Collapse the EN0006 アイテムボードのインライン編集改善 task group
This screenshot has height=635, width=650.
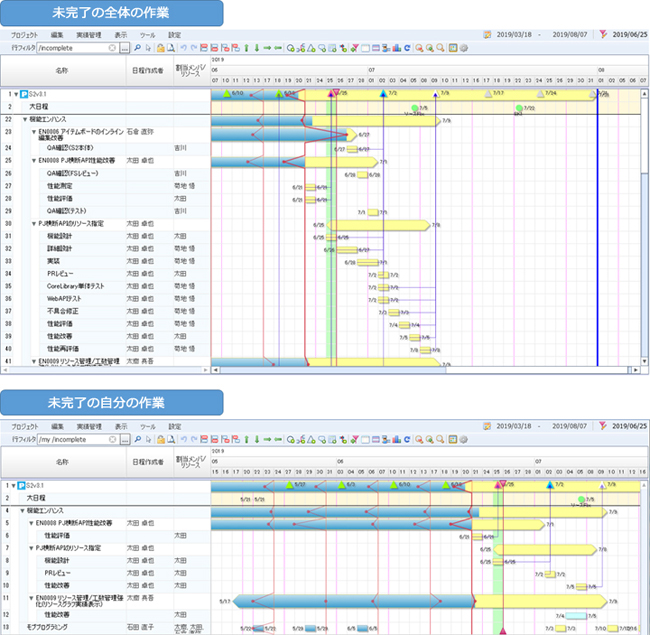33,131
